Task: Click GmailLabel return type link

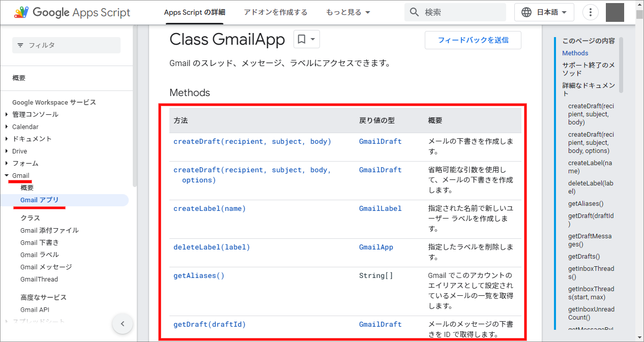Action: coord(380,208)
